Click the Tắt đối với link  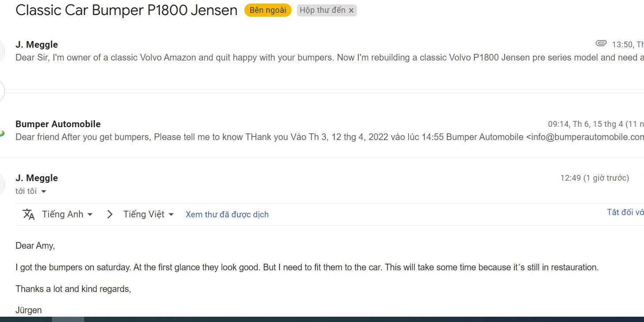[x=625, y=212]
